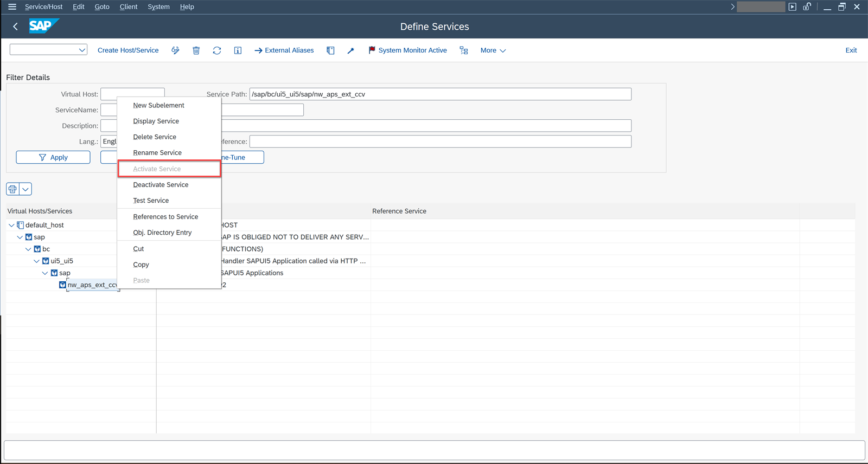The image size is (868, 464).
Task: Open the dropdown arrow beside the print icon
Action: [25, 189]
